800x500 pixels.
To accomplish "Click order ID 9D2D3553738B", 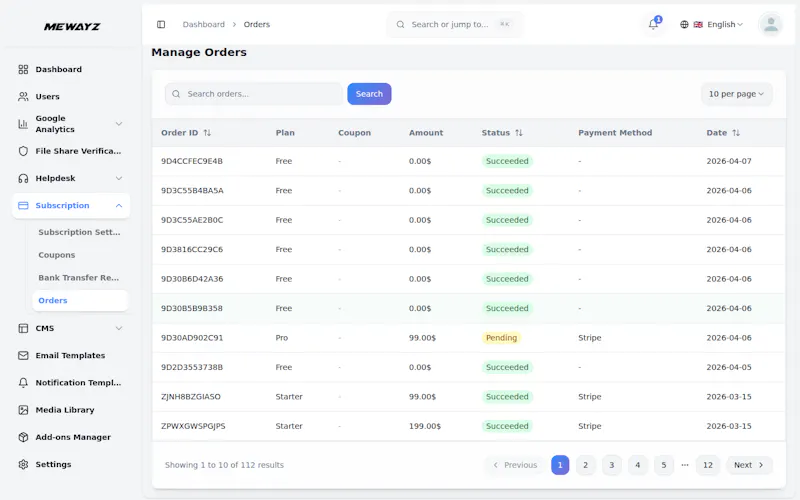I will coord(192,367).
